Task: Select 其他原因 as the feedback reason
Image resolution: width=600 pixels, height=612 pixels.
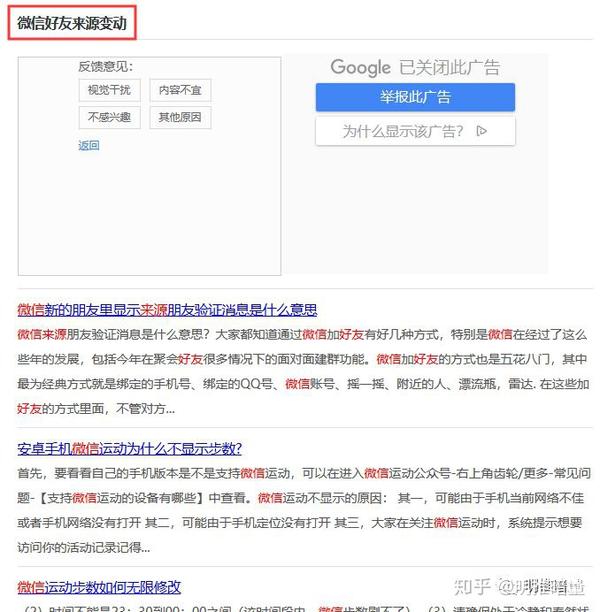Action: click(x=180, y=117)
